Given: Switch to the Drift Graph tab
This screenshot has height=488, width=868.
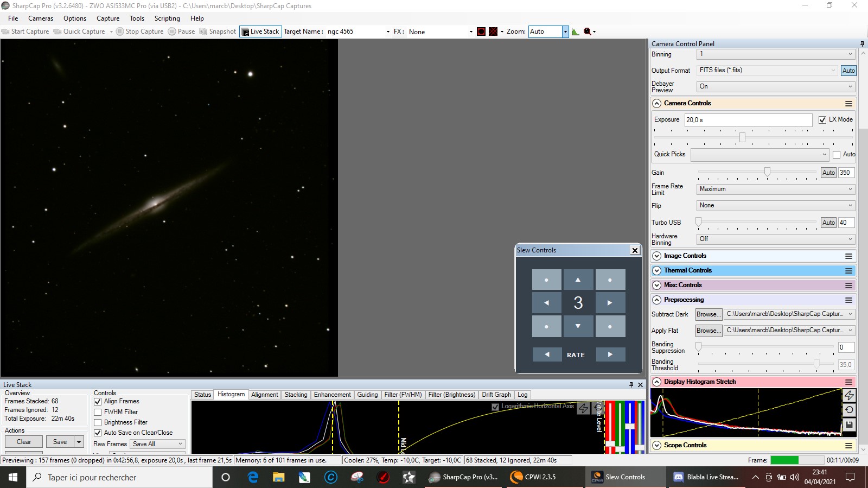Looking at the screenshot, I should (496, 395).
